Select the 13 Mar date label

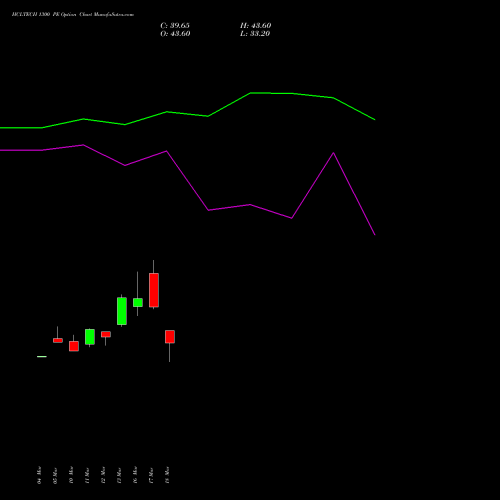tap(119, 475)
